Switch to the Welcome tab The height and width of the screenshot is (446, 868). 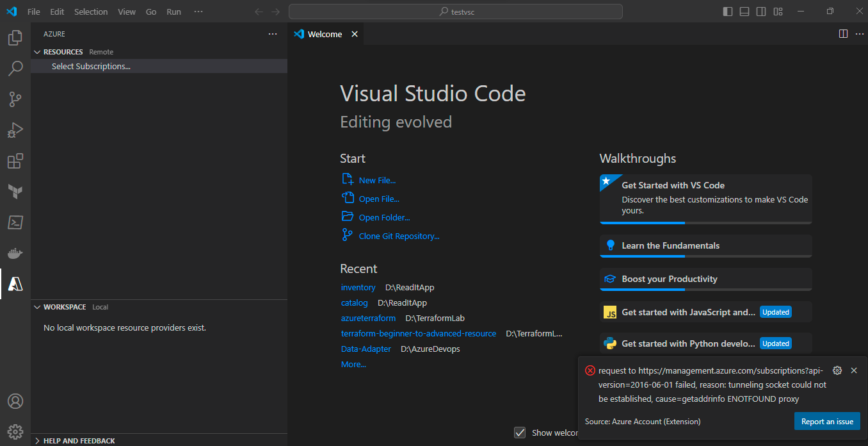[325, 34]
